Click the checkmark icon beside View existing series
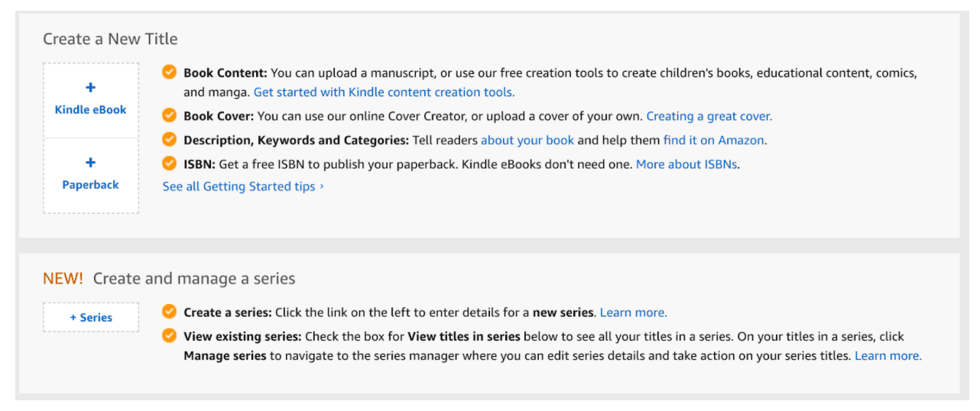Image resolution: width=980 pixels, height=411 pixels. point(169,335)
